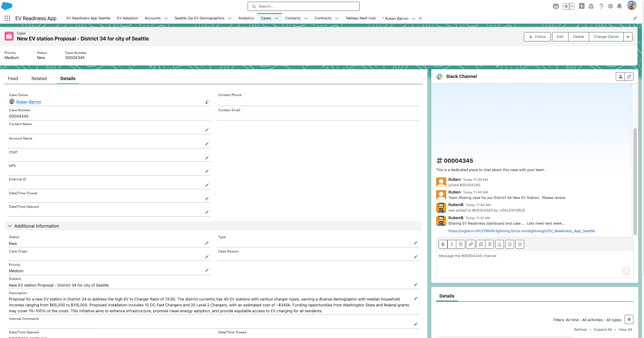Open the user profile avatar

(x=631, y=5)
